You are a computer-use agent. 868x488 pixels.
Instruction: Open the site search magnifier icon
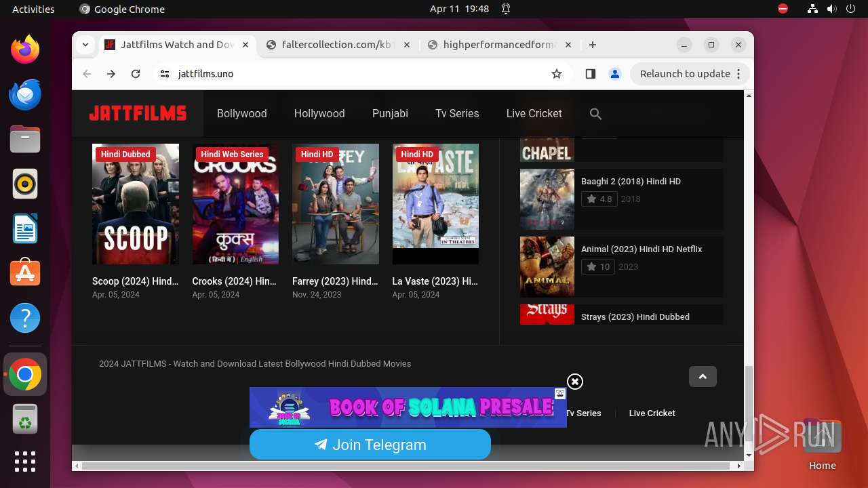coord(595,114)
